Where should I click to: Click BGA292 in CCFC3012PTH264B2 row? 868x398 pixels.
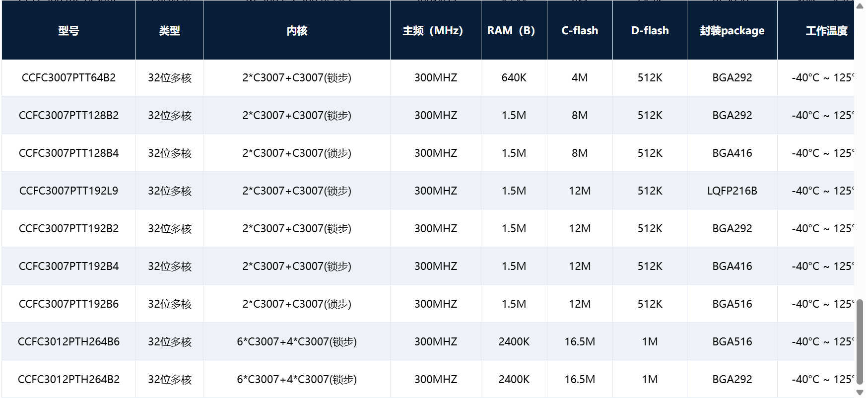(732, 380)
